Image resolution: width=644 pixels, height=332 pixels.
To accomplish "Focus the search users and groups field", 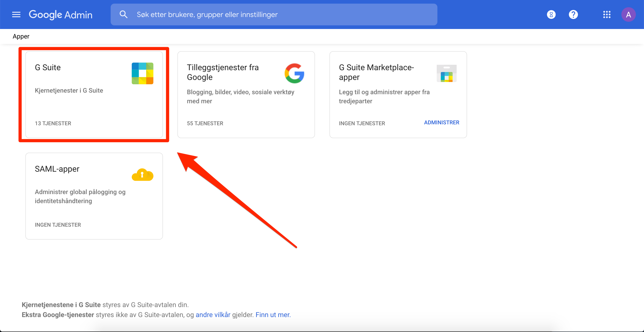I will [274, 14].
